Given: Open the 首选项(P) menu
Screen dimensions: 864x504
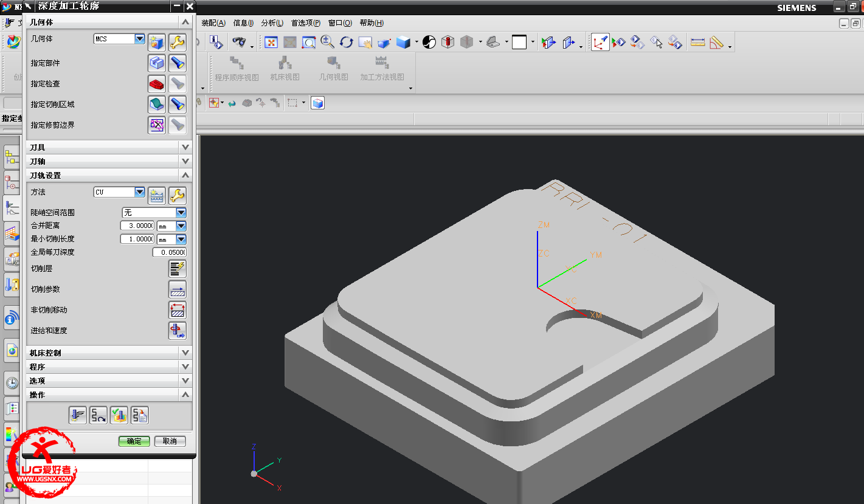Looking at the screenshot, I should point(306,23).
